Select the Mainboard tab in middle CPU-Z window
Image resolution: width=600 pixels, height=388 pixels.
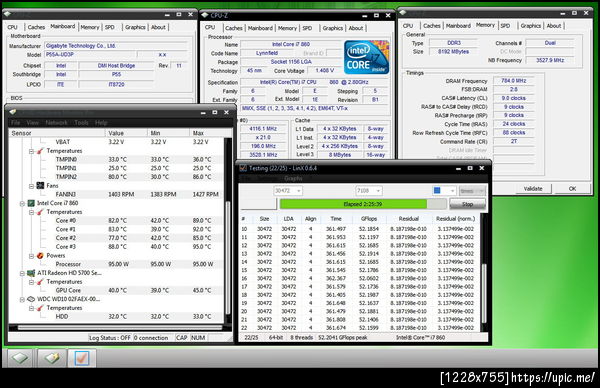[260, 28]
